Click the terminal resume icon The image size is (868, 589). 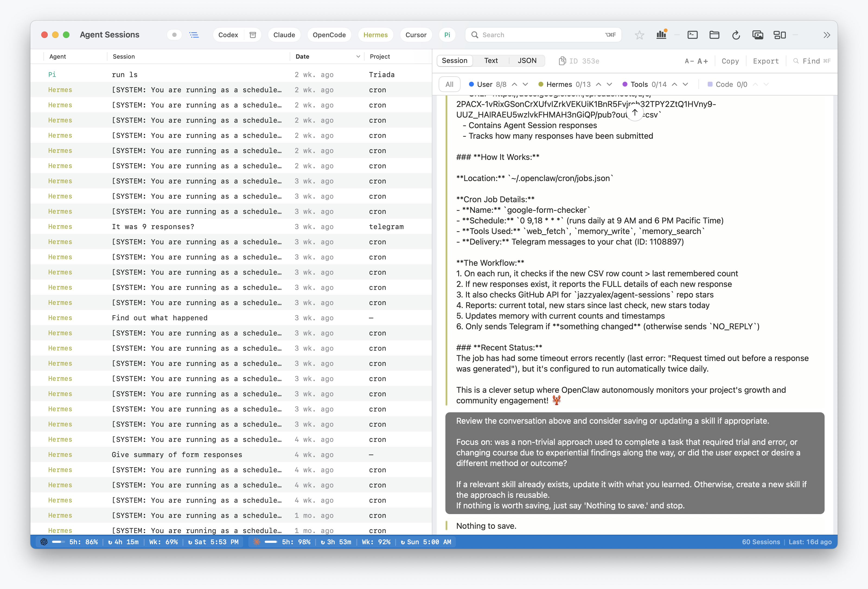click(x=692, y=35)
